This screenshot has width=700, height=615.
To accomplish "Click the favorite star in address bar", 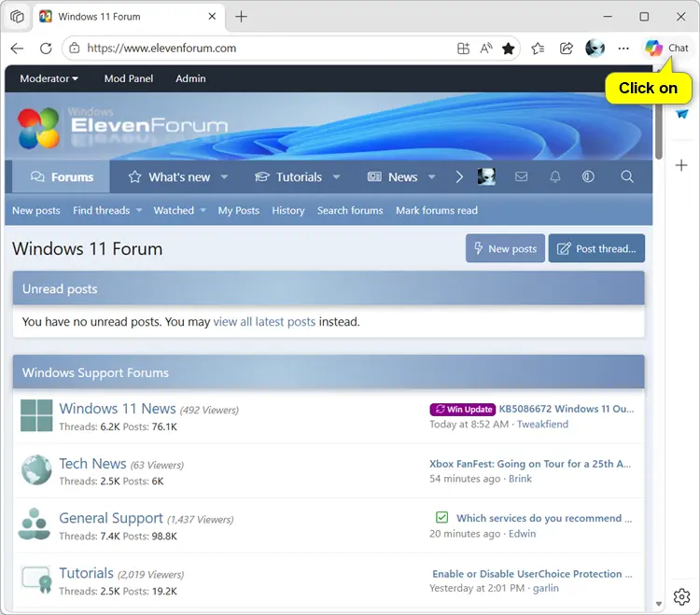I will point(509,49).
